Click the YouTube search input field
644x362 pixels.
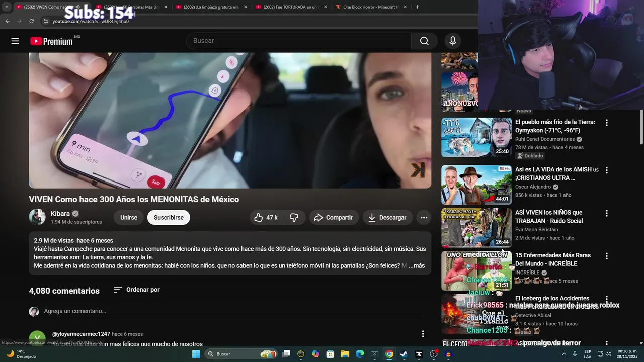pyautogui.click(x=299, y=41)
